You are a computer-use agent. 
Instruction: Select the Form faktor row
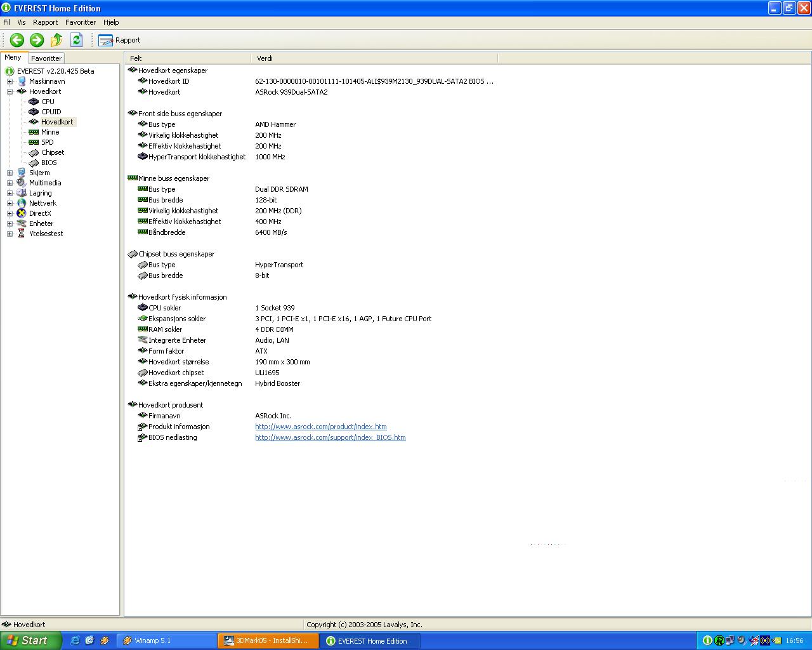311,351
